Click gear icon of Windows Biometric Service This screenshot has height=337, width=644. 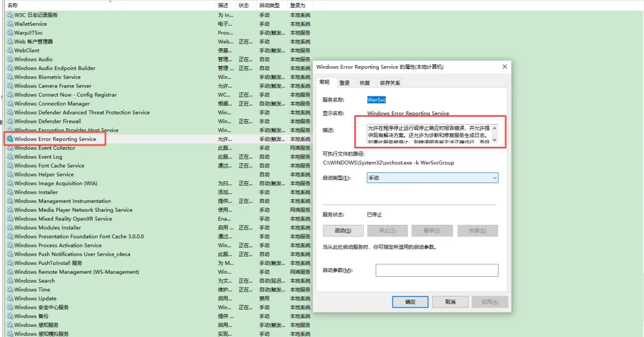point(10,77)
